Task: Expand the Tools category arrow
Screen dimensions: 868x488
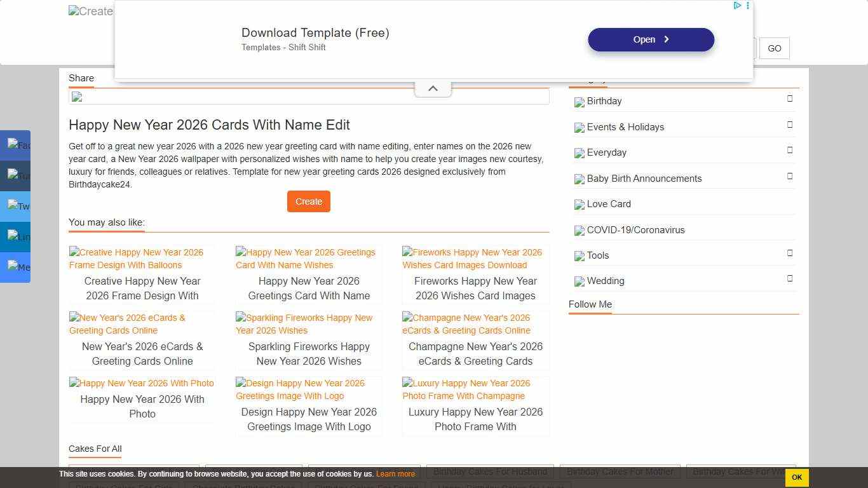Action: click(790, 253)
